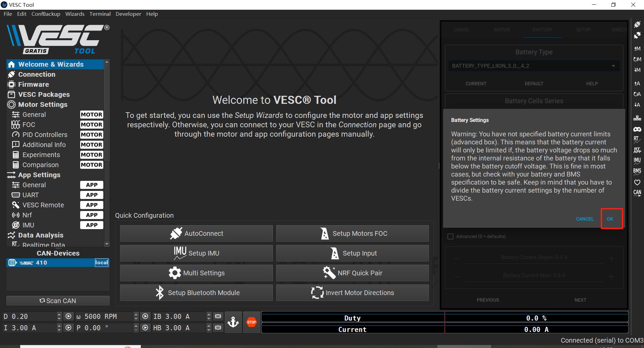Open the Developer menu
Image resolution: width=644 pixels, height=348 pixels.
click(128, 14)
